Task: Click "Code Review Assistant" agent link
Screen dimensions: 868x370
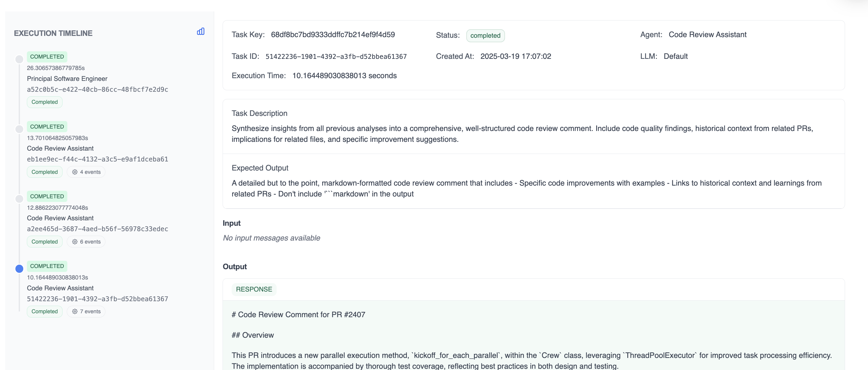Action: (708, 34)
